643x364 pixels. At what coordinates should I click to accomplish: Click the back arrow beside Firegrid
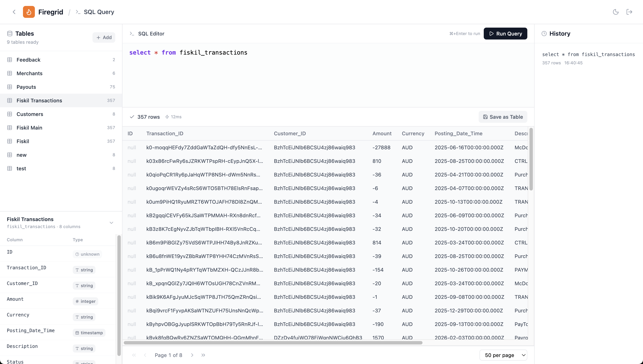pos(14,12)
